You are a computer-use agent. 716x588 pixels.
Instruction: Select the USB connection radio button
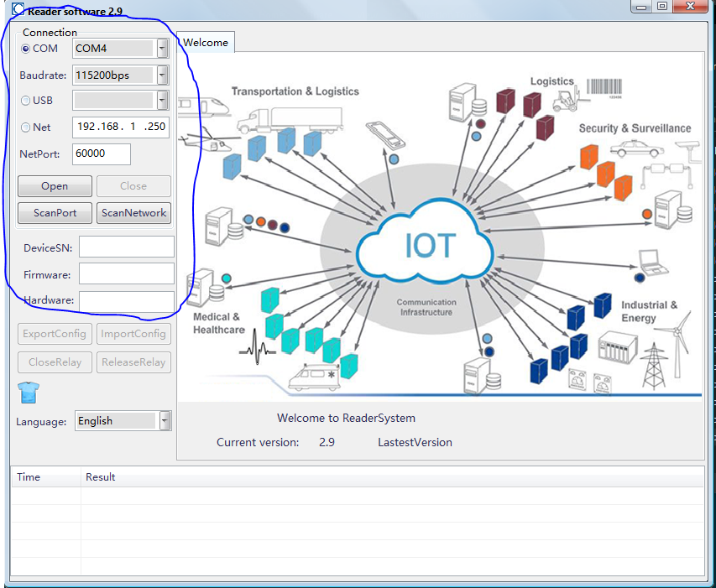[25, 101]
